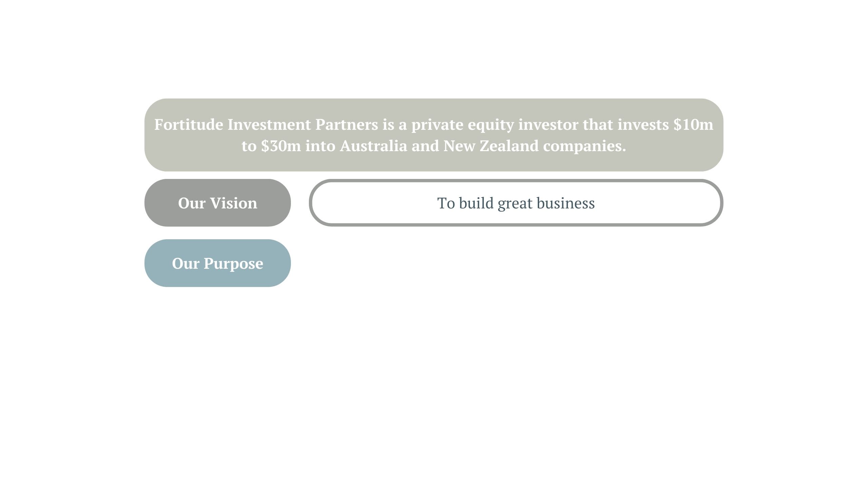Click the word "Purpose" on the blue pill
868x488 pixels.
(x=233, y=263)
